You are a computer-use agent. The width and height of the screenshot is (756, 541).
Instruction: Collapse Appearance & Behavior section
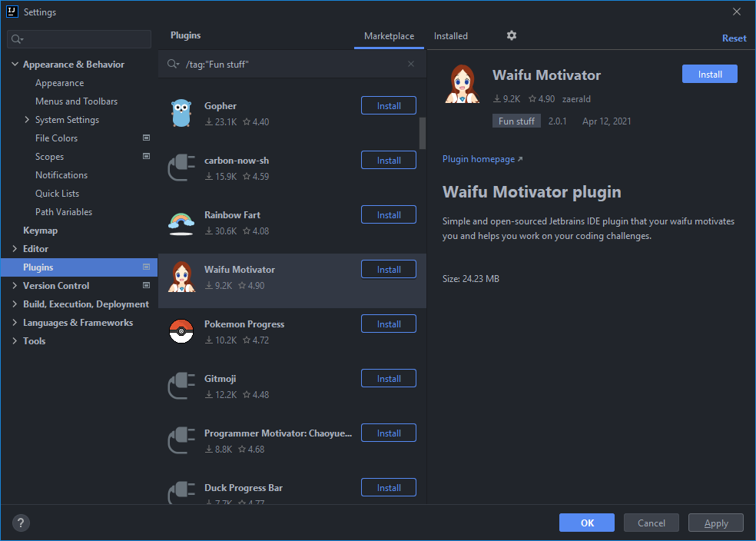point(15,64)
